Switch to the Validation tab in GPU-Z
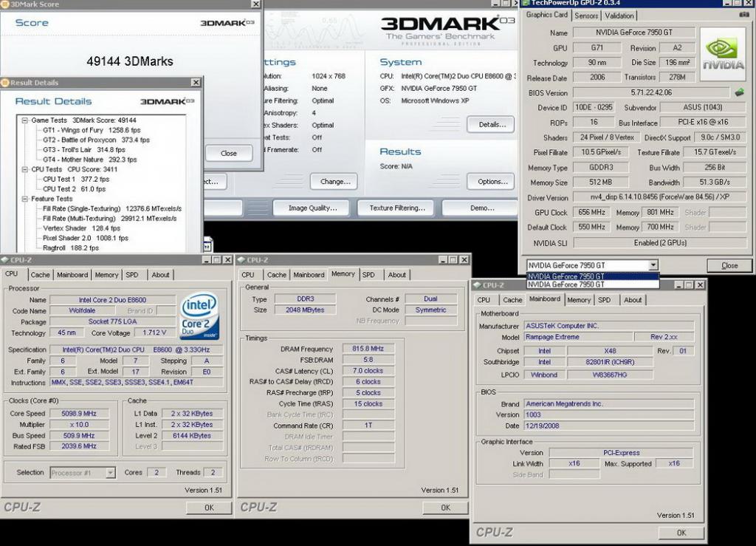The image size is (756, 546). 619,16
